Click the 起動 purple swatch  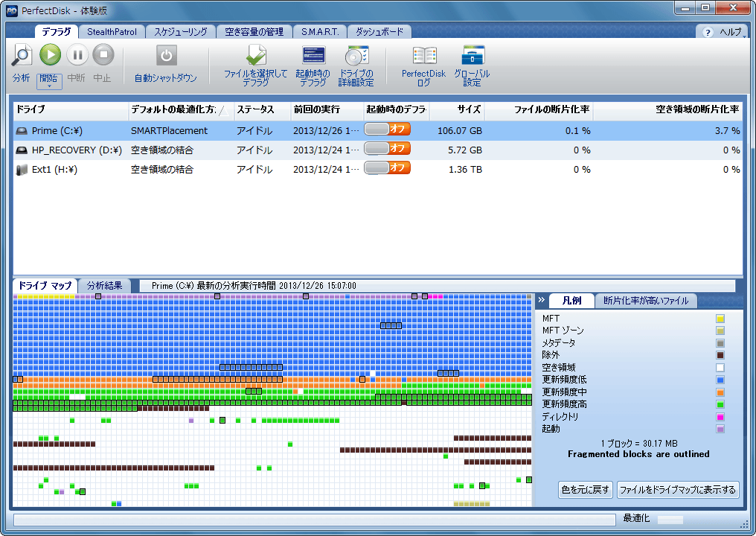pyautogui.click(x=720, y=429)
